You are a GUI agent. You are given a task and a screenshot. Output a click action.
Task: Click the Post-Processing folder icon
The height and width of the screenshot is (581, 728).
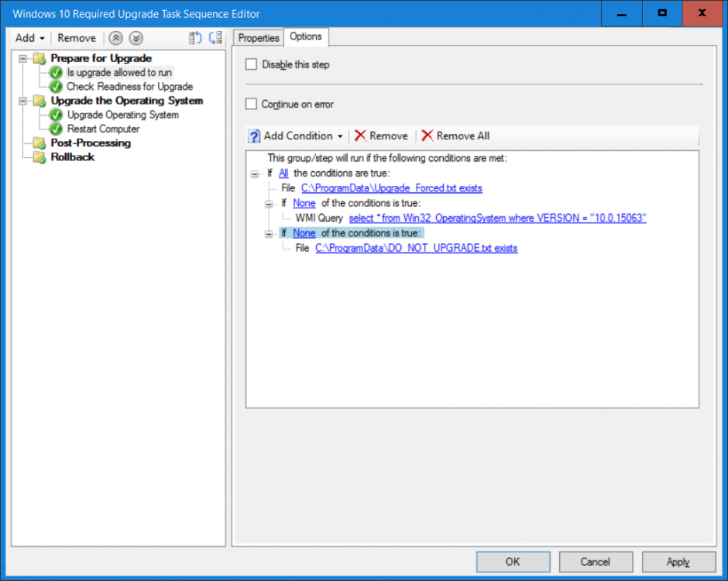[x=39, y=143]
